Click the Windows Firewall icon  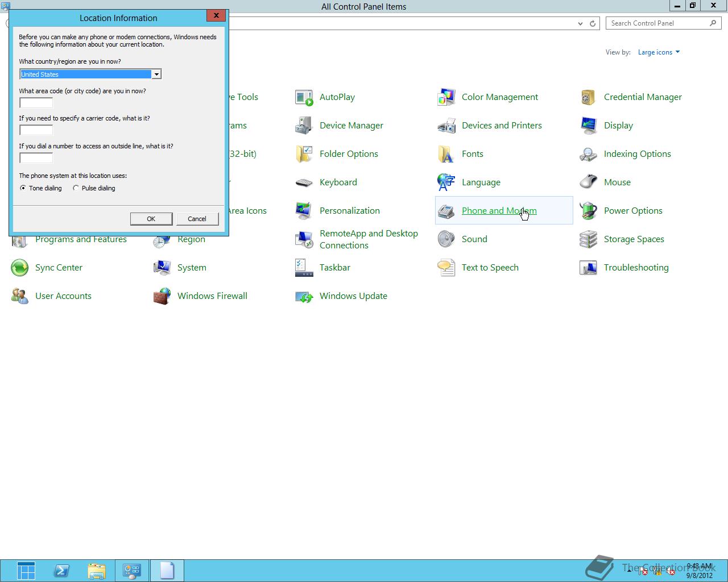(x=162, y=296)
